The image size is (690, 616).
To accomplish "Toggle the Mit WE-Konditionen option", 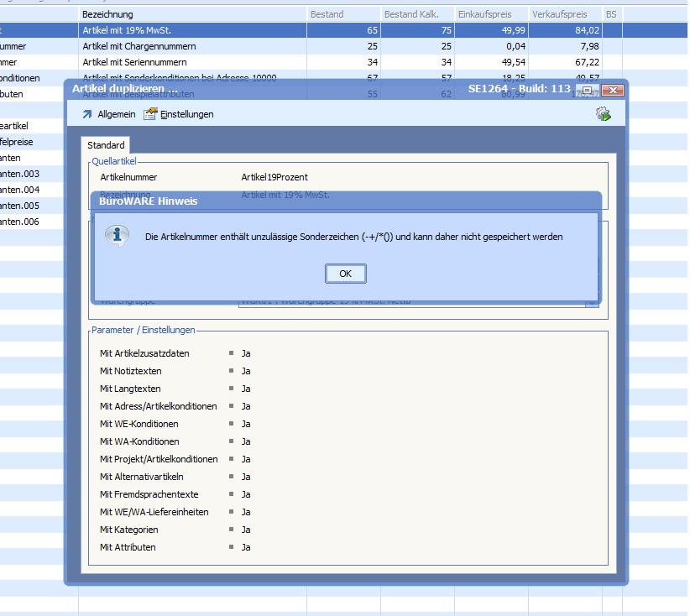I will (x=245, y=424).
